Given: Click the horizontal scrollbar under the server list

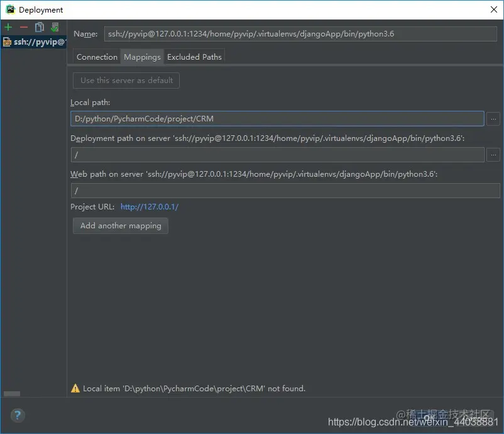Looking at the screenshot, I should click(12, 394).
